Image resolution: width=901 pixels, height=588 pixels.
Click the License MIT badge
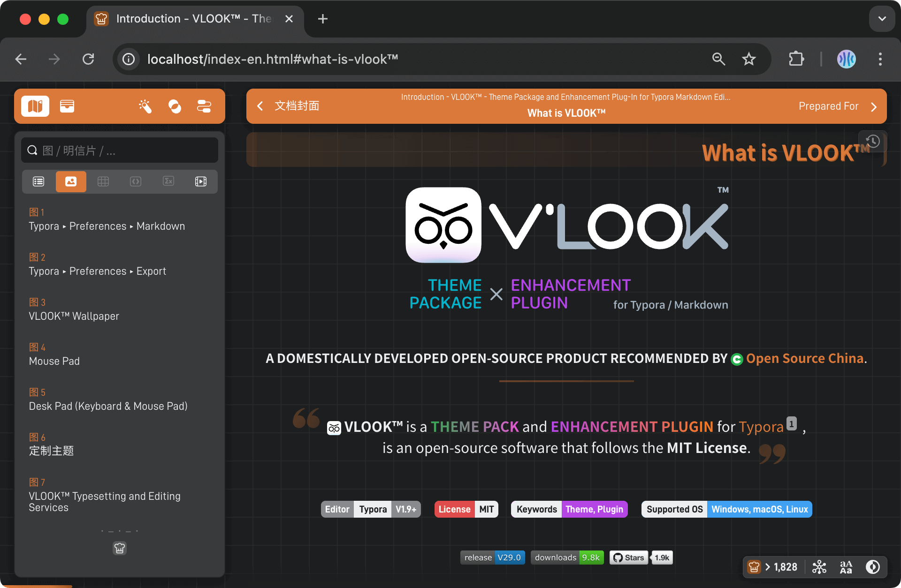(466, 509)
